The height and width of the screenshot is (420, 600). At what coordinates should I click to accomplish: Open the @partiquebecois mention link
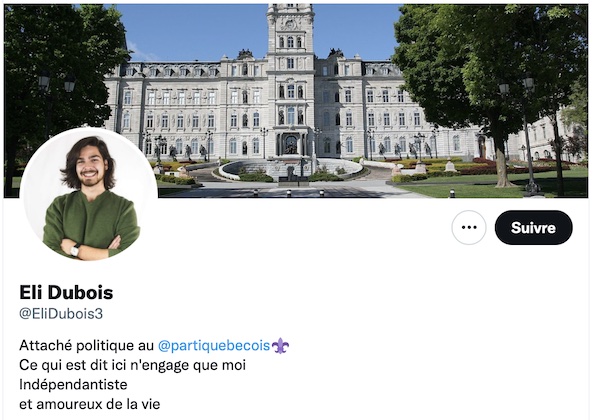tap(214, 345)
